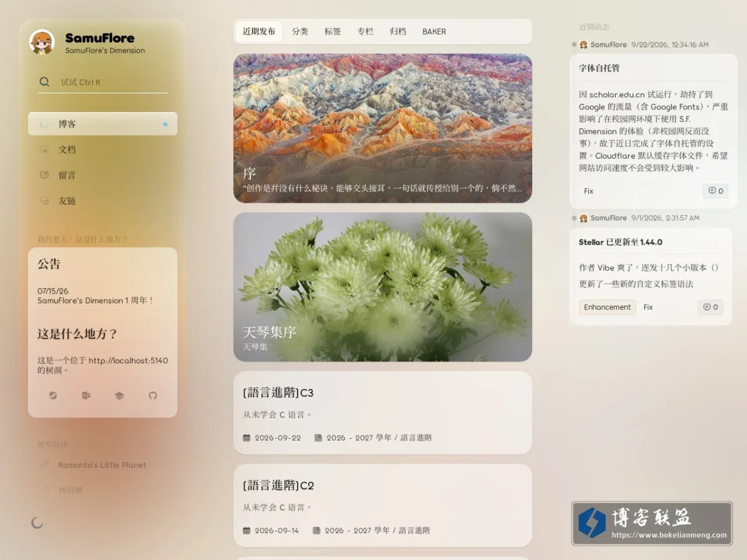Open the Steam profile icon in 公告 card
The height and width of the screenshot is (560, 747).
(x=53, y=395)
